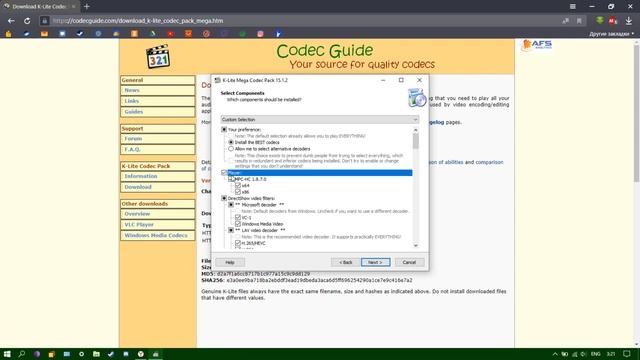The height and width of the screenshot is (360, 640).
Task: Go back using the browser back arrow
Action: 11,21
